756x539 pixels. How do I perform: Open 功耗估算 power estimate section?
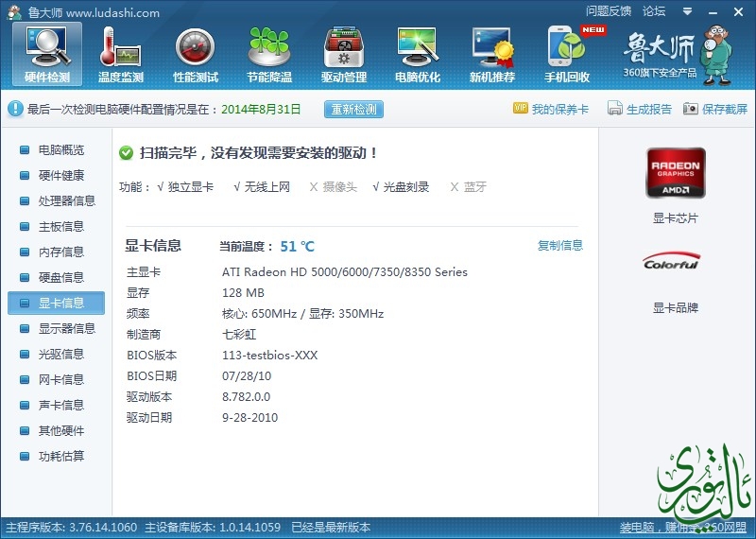coord(60,457)
